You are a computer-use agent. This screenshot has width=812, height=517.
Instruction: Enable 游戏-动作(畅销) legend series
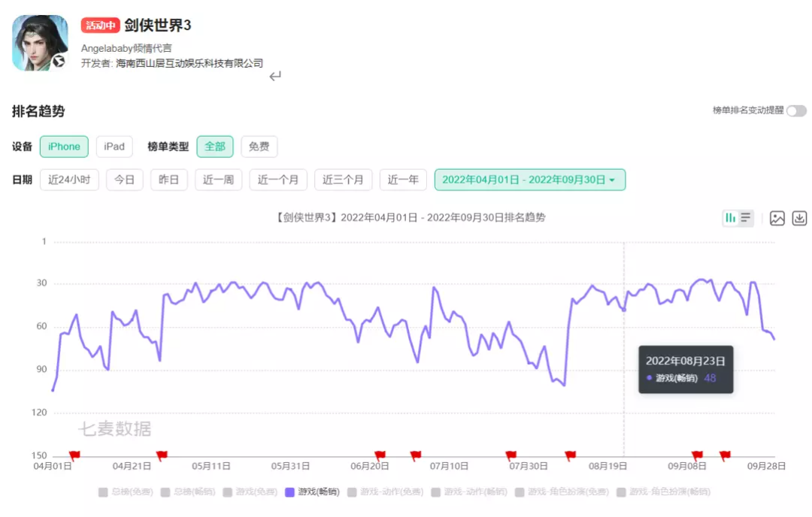click(x=469, y=491)
